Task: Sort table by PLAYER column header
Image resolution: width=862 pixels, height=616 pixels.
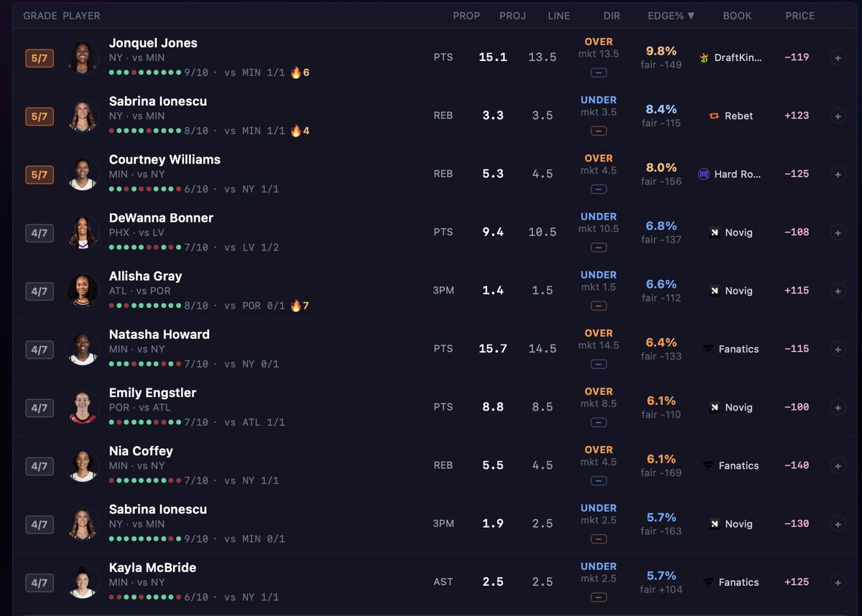Action: click(81, 16)
